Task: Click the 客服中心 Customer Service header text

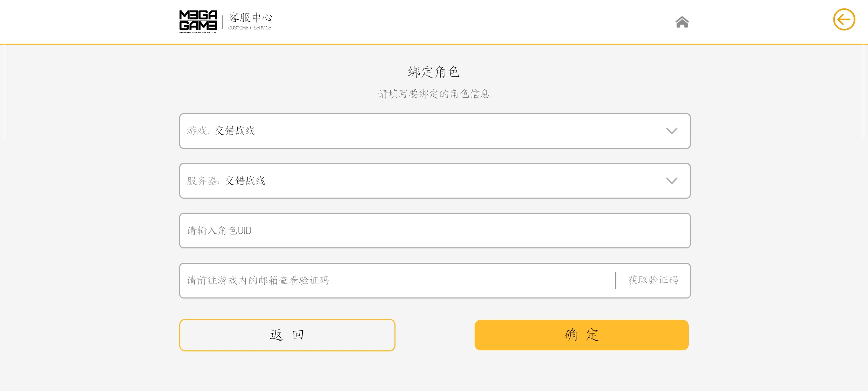Action: coord(250,21)
